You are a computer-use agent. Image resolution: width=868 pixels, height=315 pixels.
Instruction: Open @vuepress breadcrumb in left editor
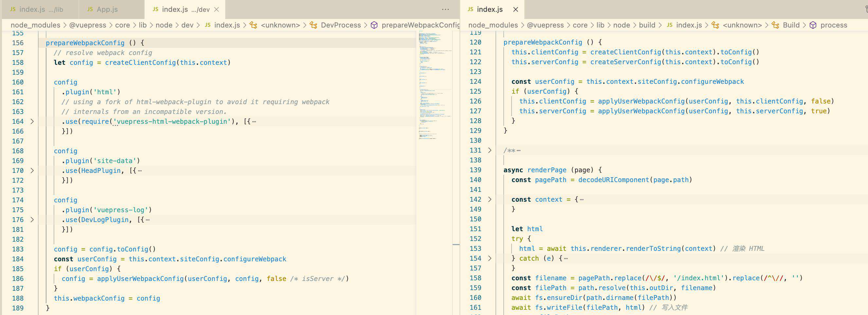tap(88, 25)
